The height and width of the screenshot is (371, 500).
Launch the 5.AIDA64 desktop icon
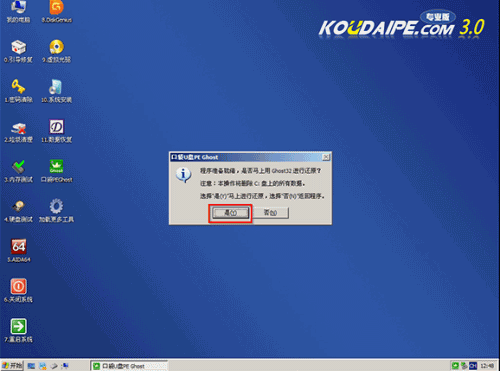coord(19,251)
